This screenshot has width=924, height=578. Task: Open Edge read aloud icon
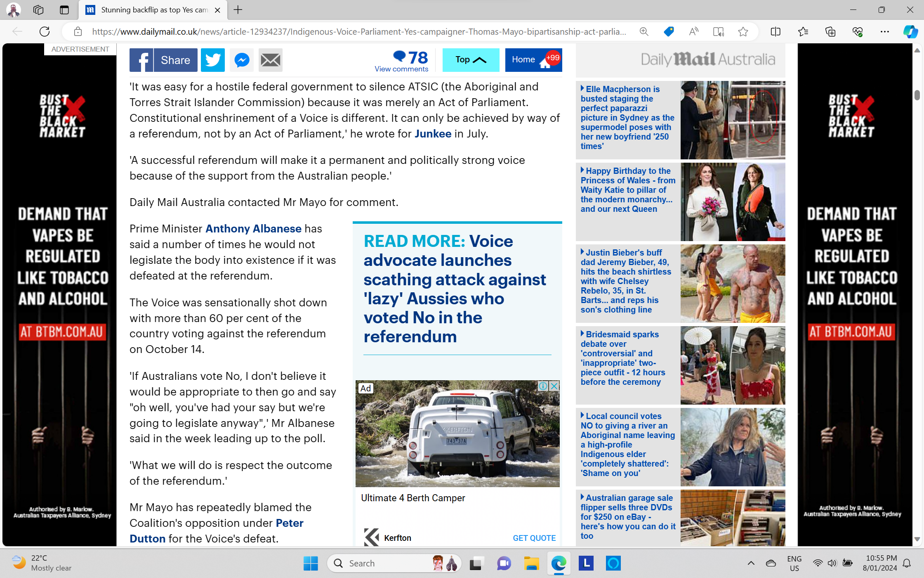(693, 32)
